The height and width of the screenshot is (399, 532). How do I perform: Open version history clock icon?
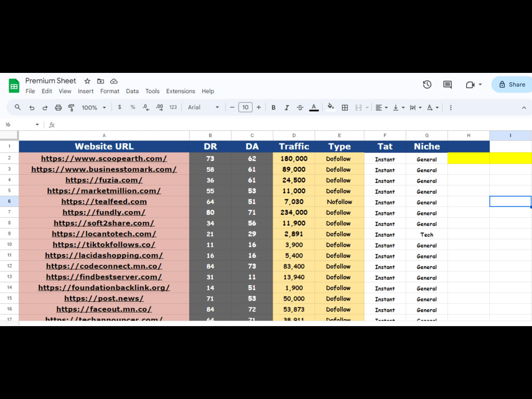click(427, 85)
